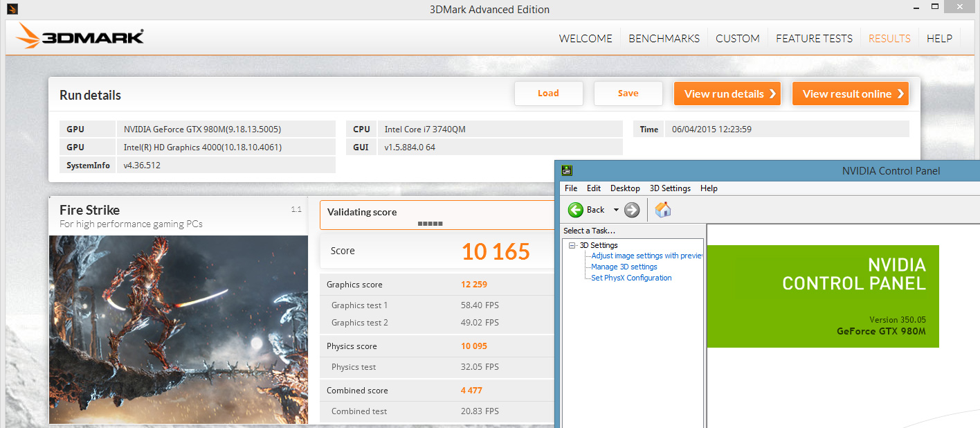Click the Save button in Run details
Image resolution: width=980 pixels, height=428 pixels.
pyautogui.click(x=628, y=93)
